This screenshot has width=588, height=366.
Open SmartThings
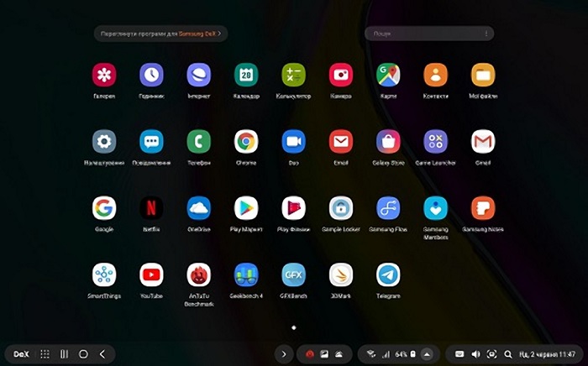[x=104, y=274]
